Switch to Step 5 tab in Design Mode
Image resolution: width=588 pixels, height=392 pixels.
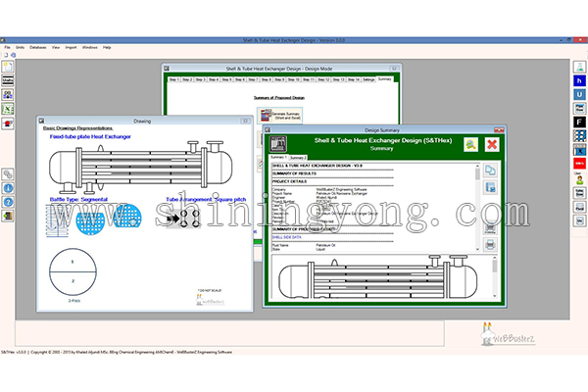tap(226, 79)
